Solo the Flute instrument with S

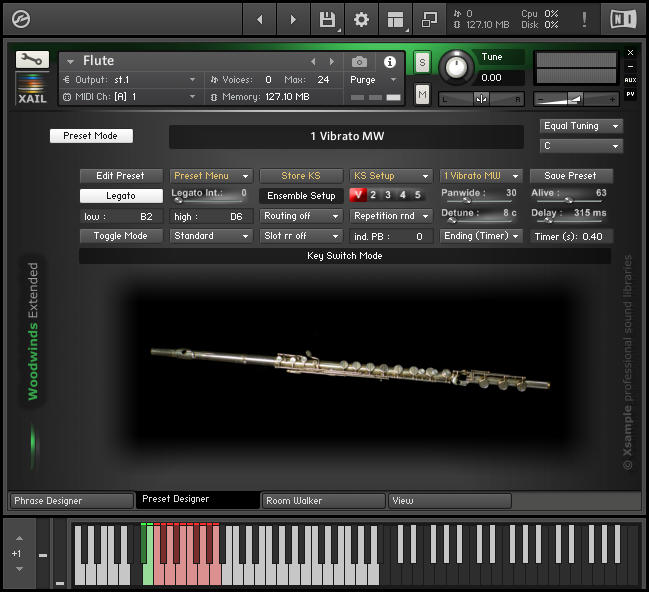pos(422,63)
